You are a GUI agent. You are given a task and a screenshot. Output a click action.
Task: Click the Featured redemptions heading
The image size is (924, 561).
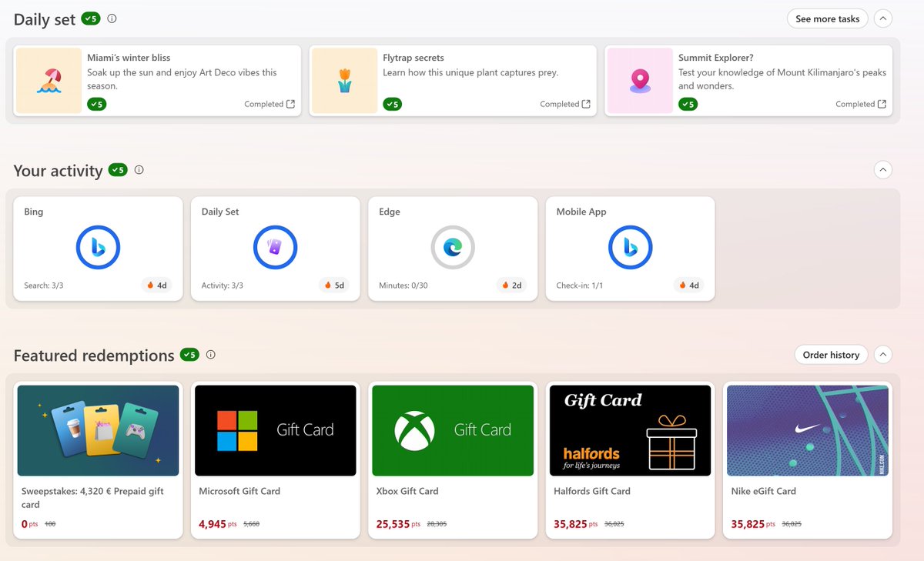(x=94, y=356)
